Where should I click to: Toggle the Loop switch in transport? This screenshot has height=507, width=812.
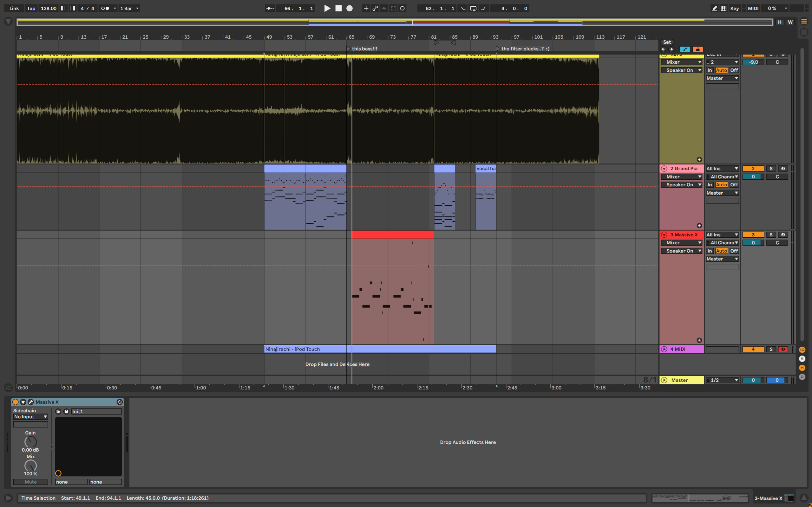pos(473,8)
